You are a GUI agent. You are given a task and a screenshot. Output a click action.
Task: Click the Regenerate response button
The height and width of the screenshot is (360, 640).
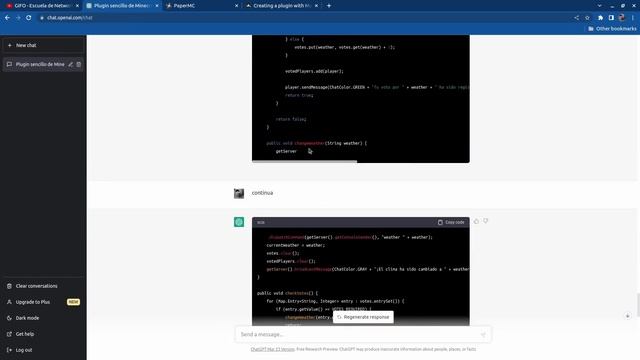(x=363, y=317)
